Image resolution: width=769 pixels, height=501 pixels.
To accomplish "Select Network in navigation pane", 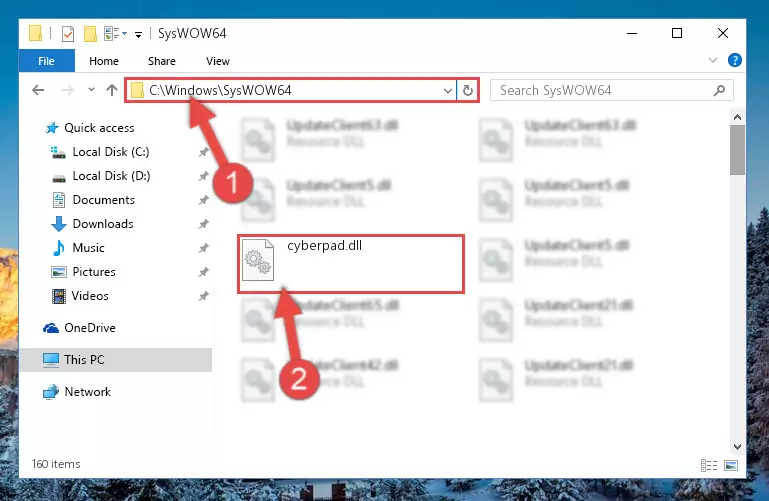I will [x=77, y=392].
